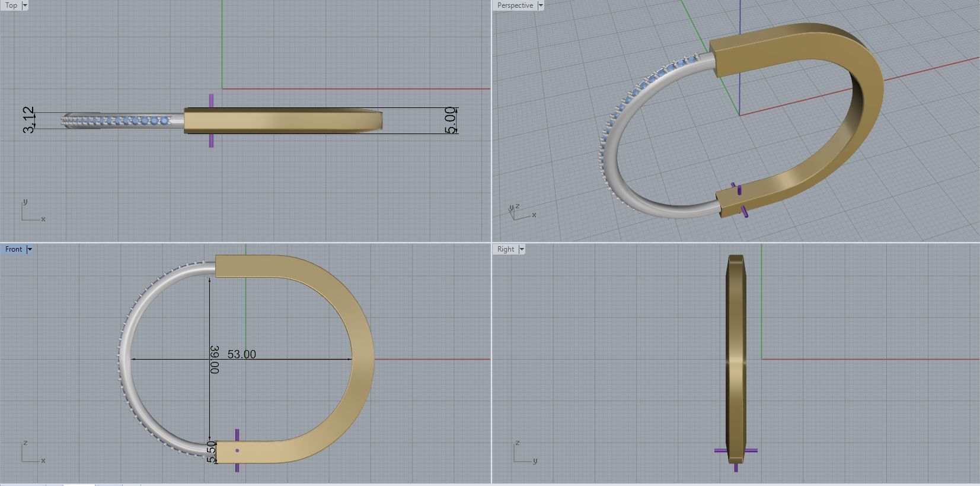Click the Perspective viewport title label

(515, 5)
